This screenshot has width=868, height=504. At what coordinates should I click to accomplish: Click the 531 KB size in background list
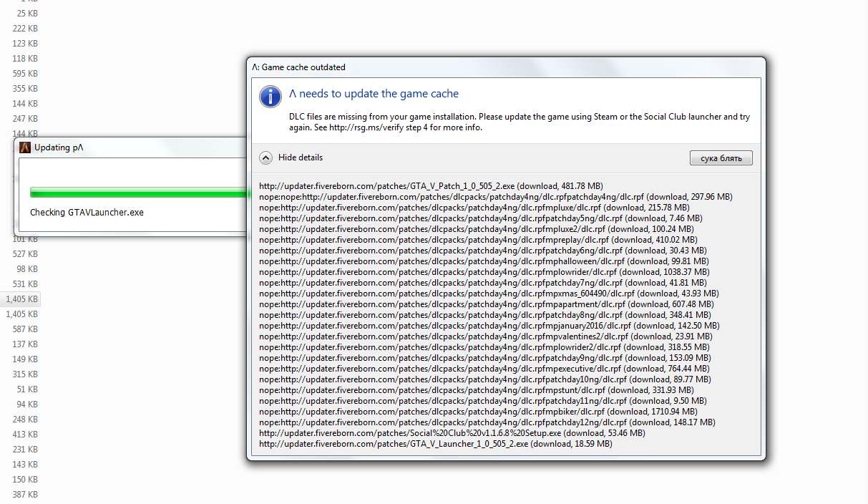[25, 284]
